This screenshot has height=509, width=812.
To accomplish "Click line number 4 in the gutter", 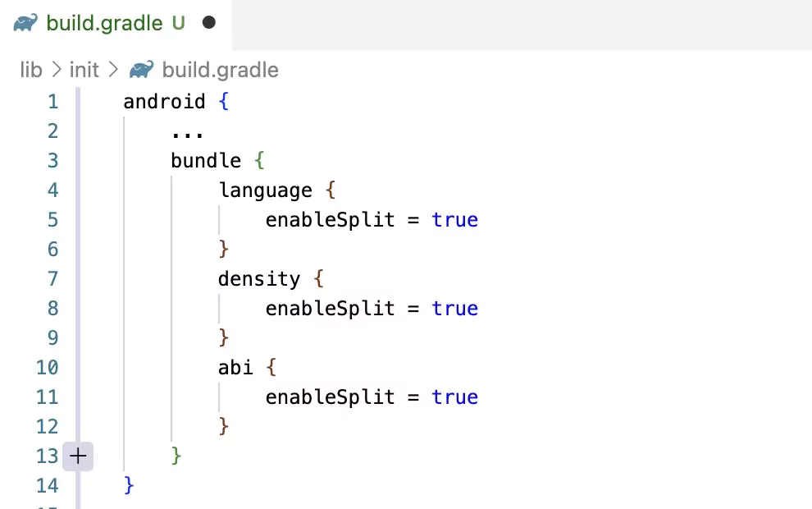I will [52, 190].
